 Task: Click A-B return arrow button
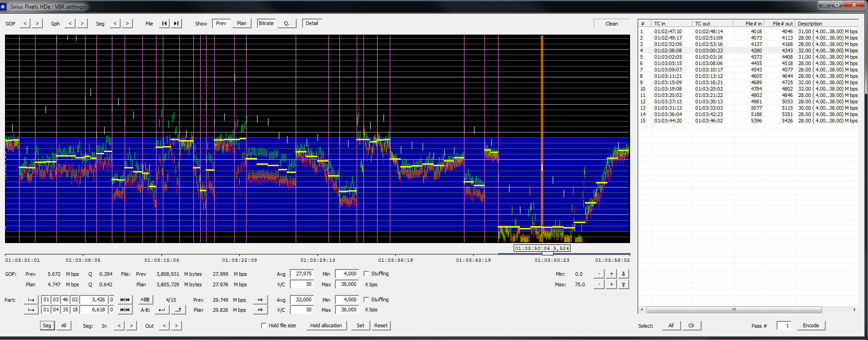pos(161,310)
